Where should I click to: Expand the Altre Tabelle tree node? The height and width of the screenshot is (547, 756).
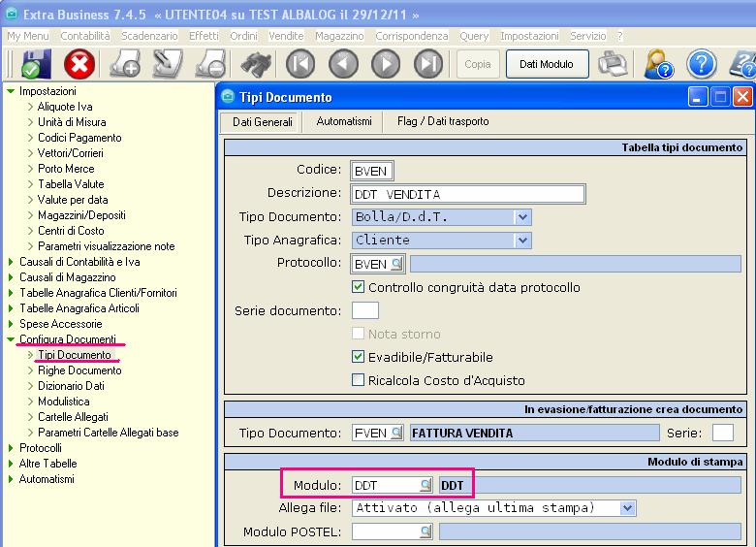[x=11, y=464]
